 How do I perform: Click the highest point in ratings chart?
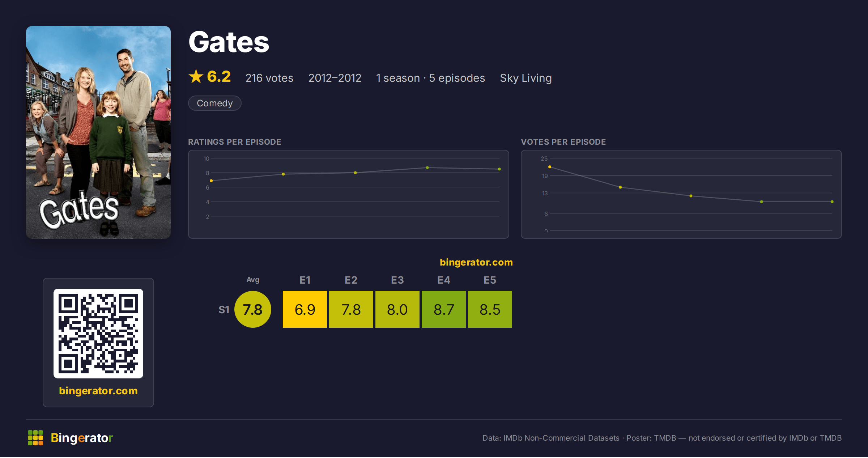coord(427,167)
